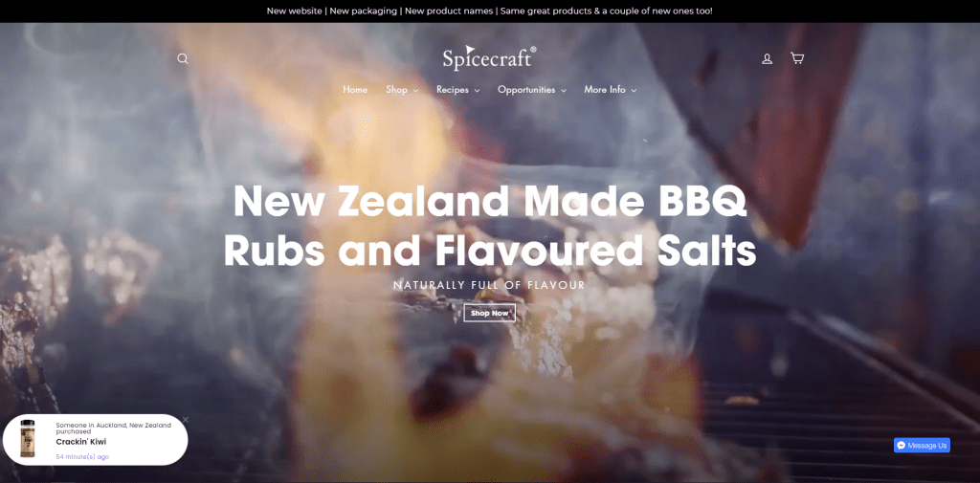Click the Message Us chat button
The image size is (980, 483).
click(x=922, y=446)
